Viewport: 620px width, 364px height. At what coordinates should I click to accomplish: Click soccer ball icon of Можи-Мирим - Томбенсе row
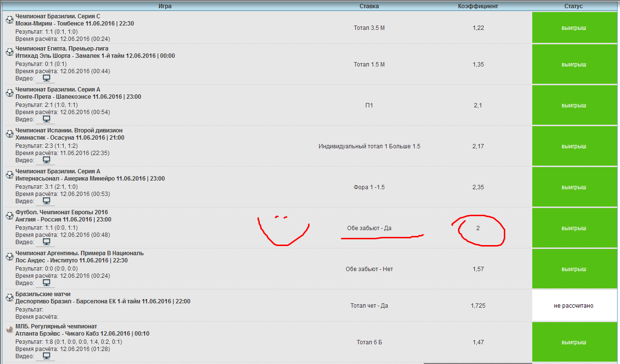tap(9, 20)
